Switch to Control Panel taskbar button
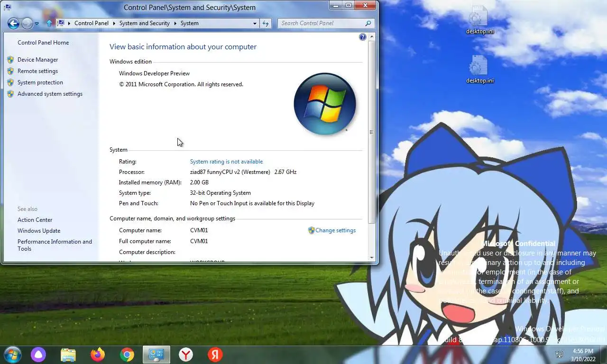Screen dimensions: 607x364 pos(156,355)
